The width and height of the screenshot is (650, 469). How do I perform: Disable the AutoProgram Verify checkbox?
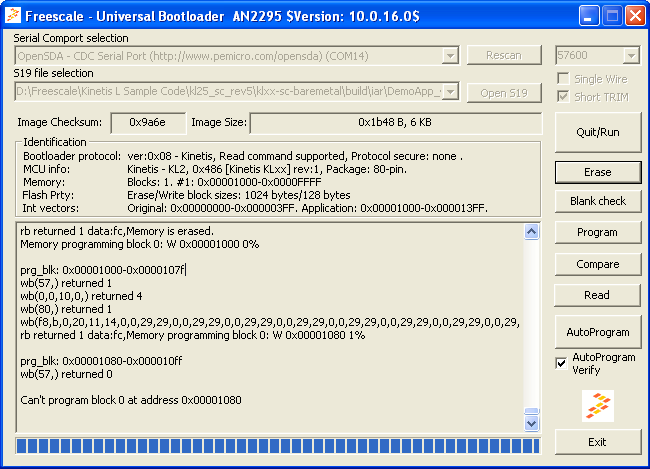[561, 363]
